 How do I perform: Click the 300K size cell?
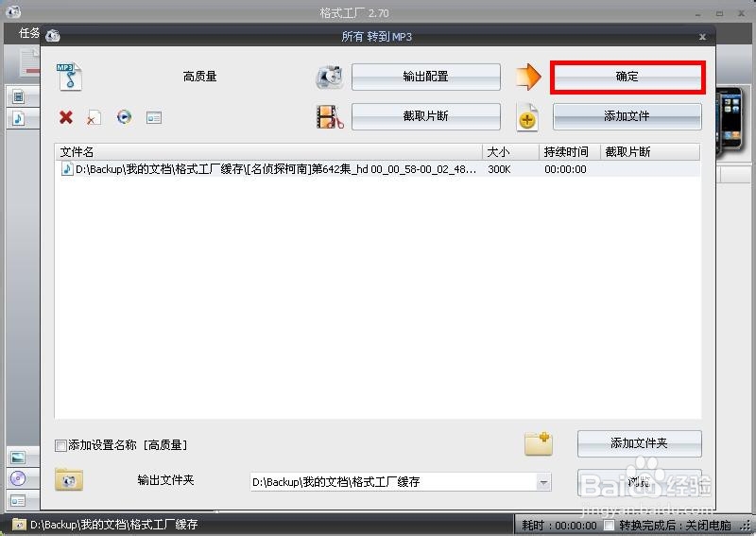tap(499, 169)
